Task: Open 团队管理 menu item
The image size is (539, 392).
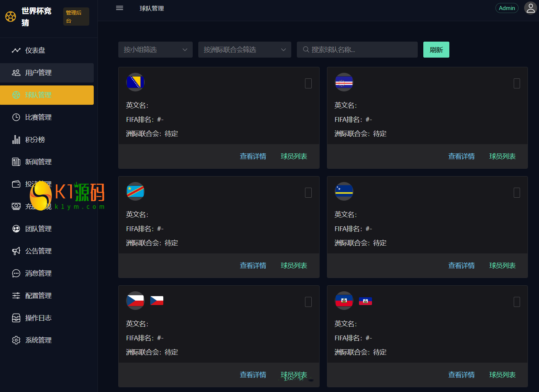Action: [47, 229]
